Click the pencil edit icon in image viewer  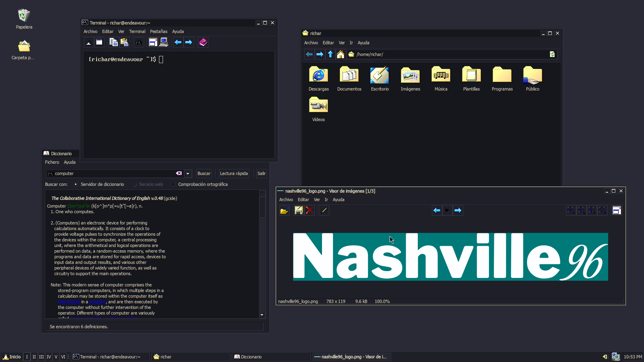324,210
